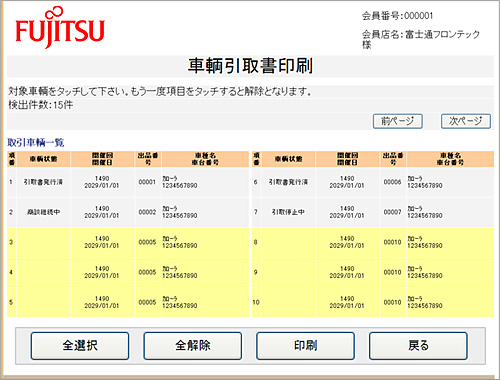Click the car name cell in row 5
The height and width of the screenshot is (380, 500).
coord(205,302)
